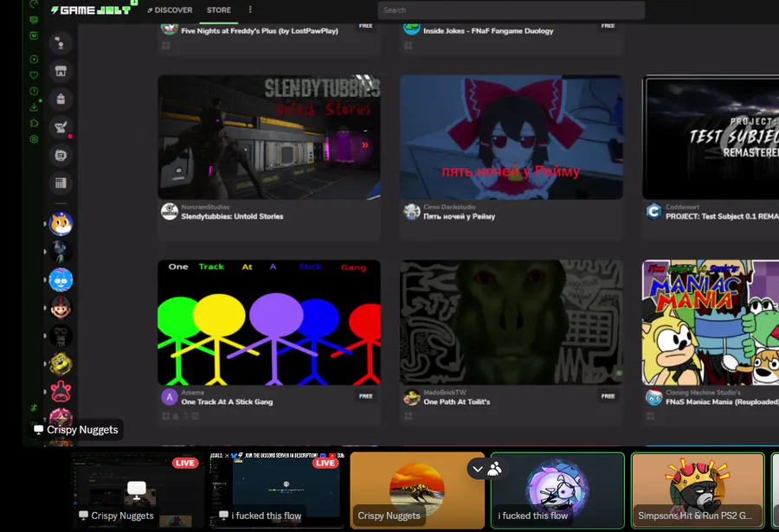The image size is (779, 532).
Task: Click the browser sidebar player icon
Action: [34, 59]
